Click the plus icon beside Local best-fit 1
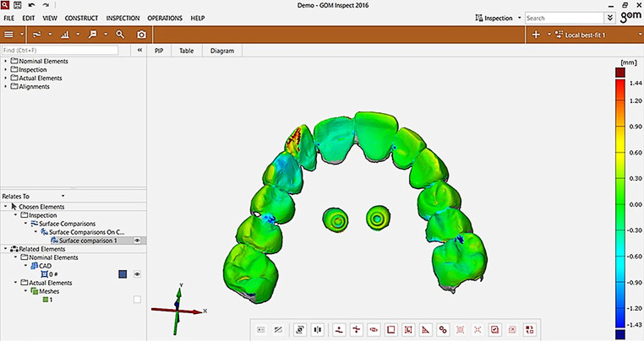The width and height of the screenshot is (644, 341). click(x=536, y=35)
